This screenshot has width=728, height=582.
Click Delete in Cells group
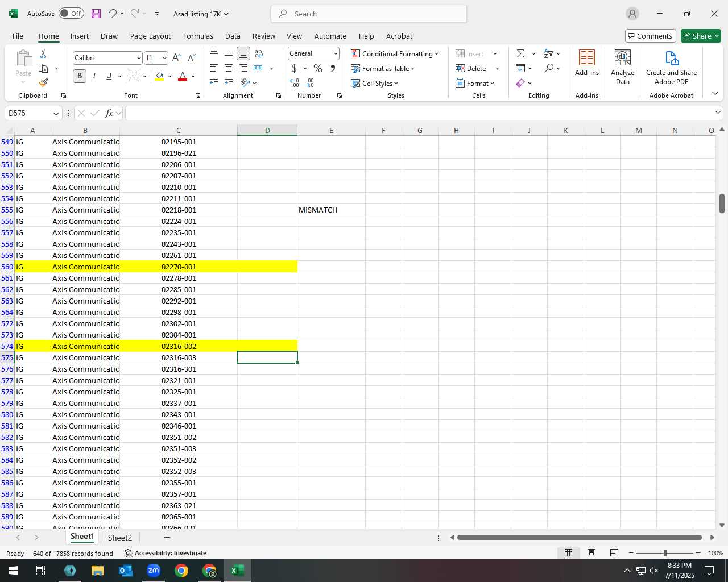coord(471,68)
